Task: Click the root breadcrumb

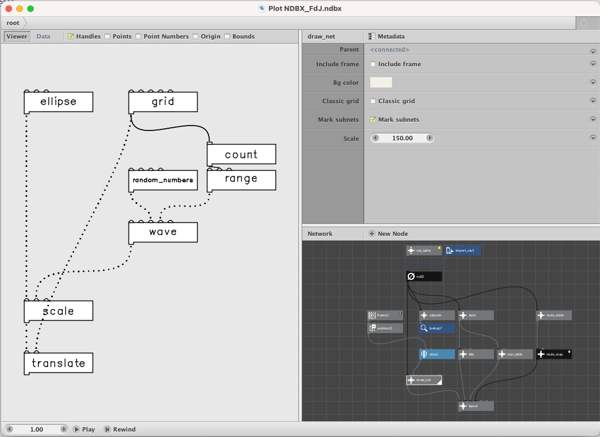Action: (13, 23)
